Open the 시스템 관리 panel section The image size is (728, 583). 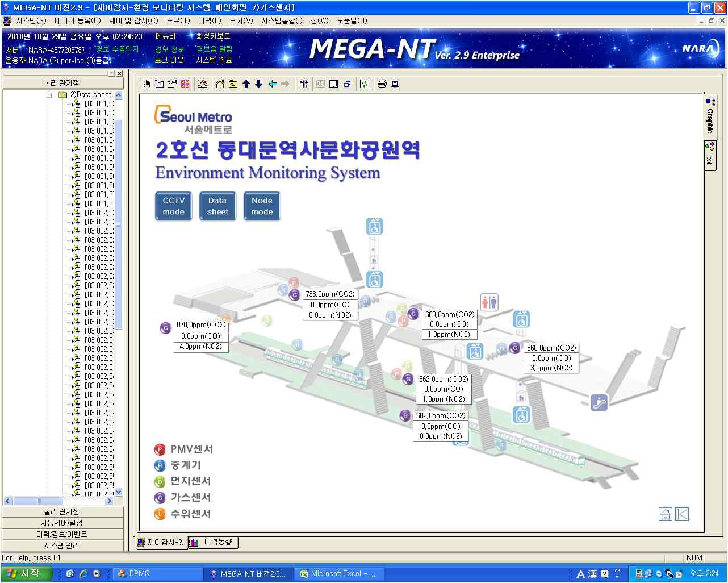coord(62,545)
